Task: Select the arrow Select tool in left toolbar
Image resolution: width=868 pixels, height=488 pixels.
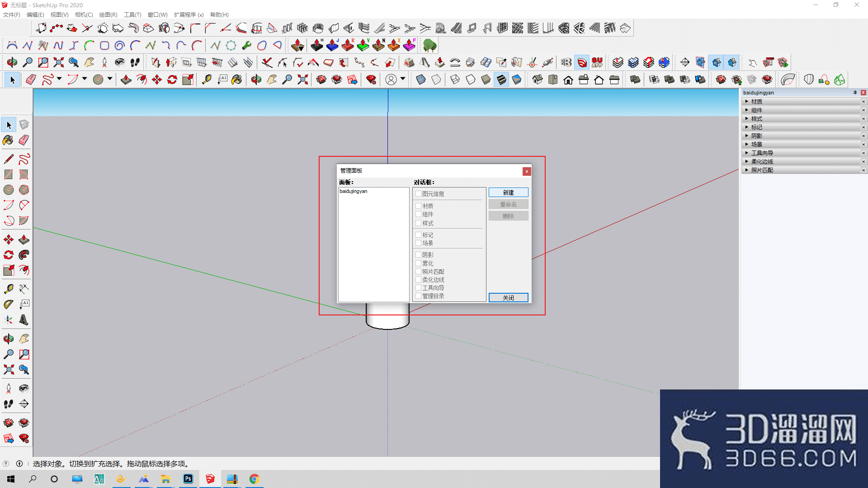Action: coord(9,125)
